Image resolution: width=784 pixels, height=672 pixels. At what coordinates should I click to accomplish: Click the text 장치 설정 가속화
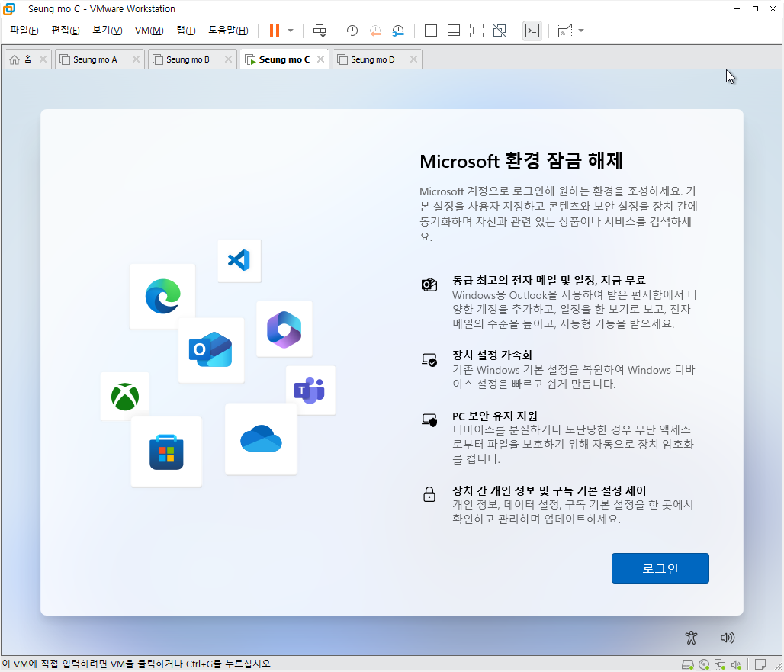coord(493,355)
